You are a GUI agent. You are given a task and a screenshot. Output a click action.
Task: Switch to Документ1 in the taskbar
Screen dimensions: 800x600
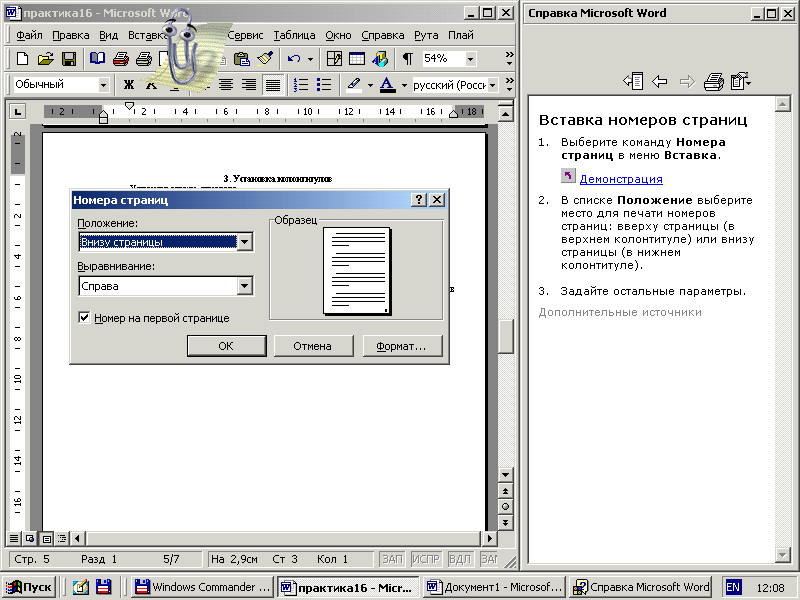(495, 587)
